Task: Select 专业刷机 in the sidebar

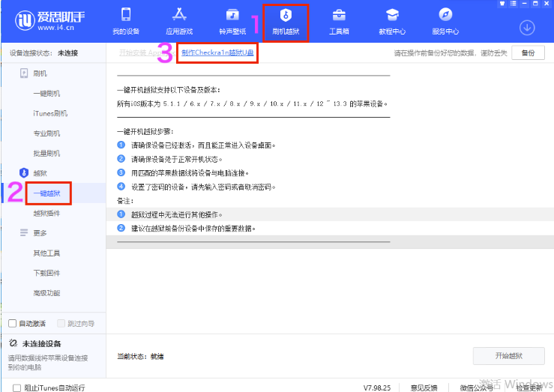Action: point(46,133)
